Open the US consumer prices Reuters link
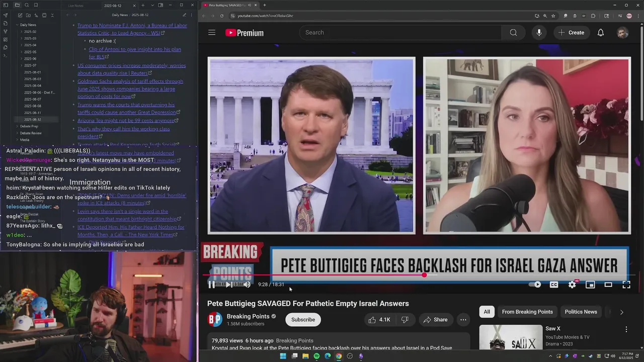 click(x=131, y=69)
